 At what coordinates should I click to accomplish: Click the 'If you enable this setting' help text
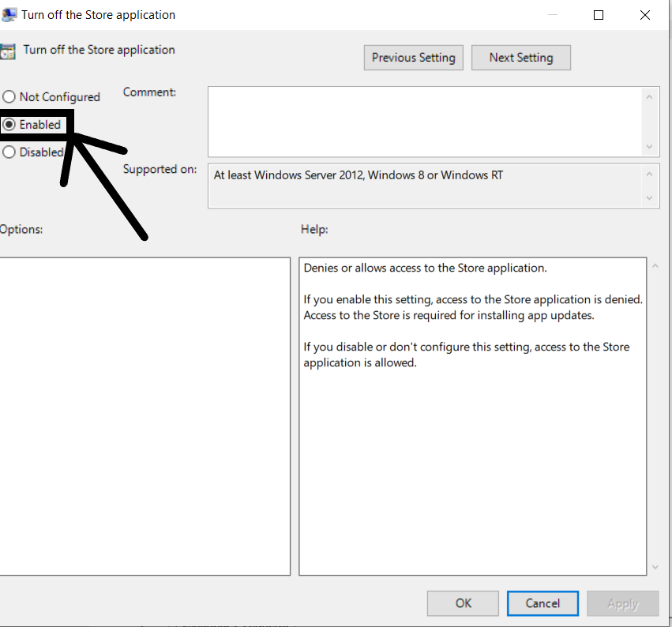coord(473,299)
